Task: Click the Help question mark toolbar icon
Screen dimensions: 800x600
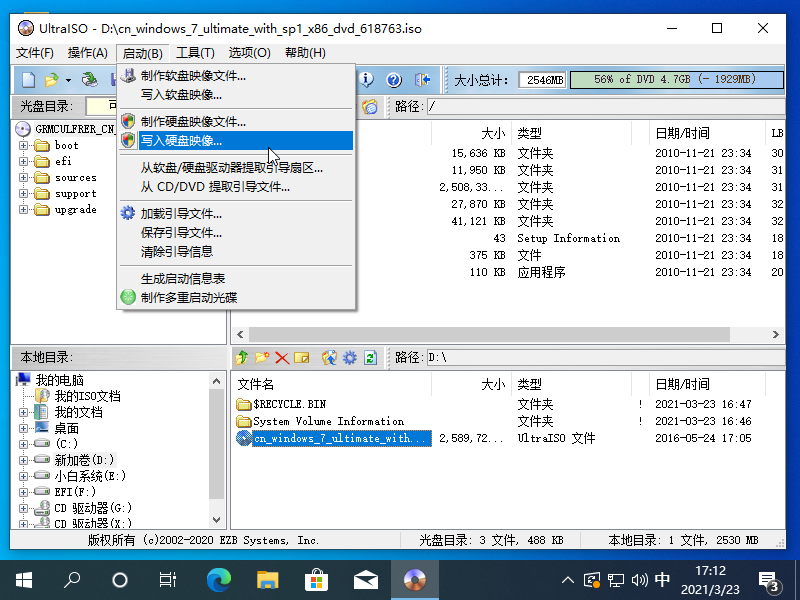Action: click(394, 79)
